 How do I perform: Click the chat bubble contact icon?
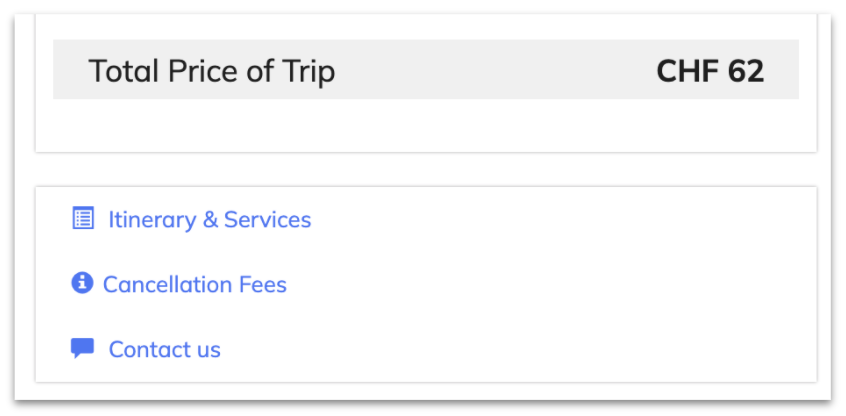click(83, 348)
